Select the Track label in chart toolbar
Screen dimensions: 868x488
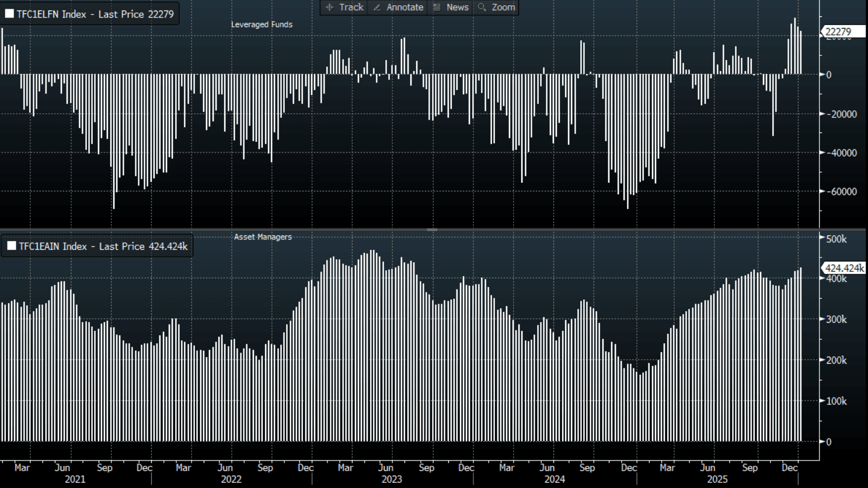351,8
